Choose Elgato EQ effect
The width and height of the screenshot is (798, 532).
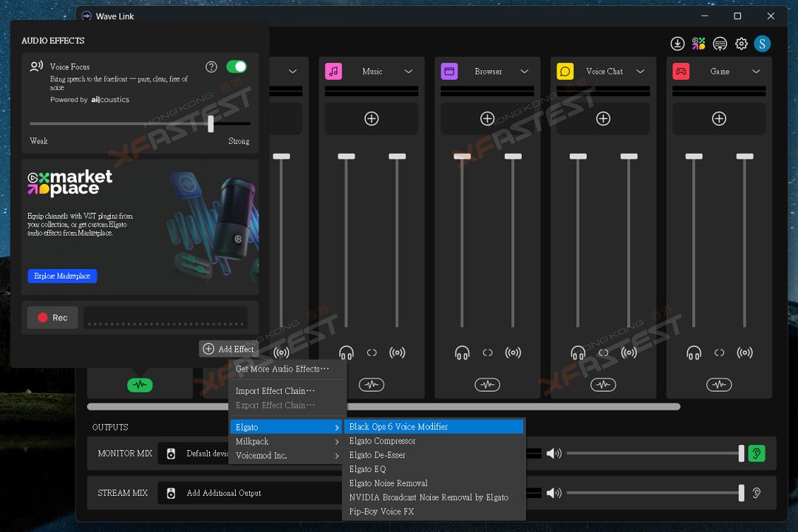tap(434, 469)
